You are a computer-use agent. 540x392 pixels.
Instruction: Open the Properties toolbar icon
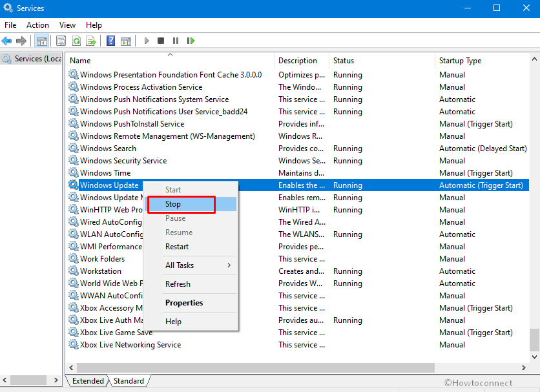61,41
